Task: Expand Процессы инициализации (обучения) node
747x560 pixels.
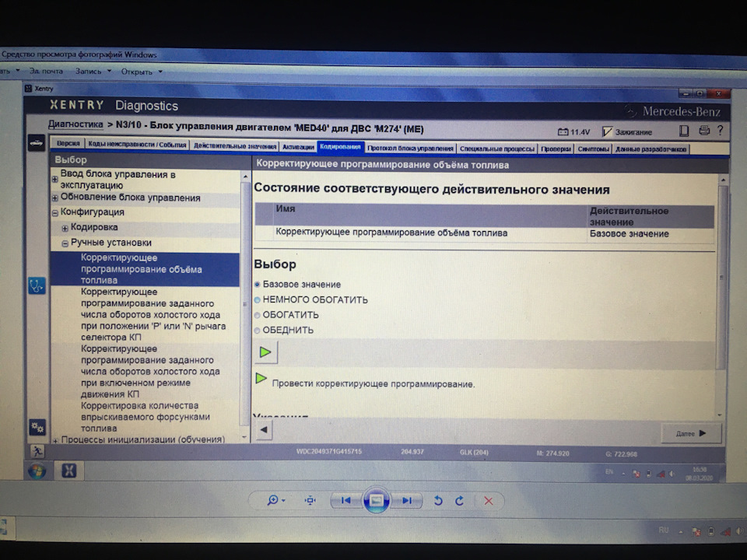Action: (55, 440)
